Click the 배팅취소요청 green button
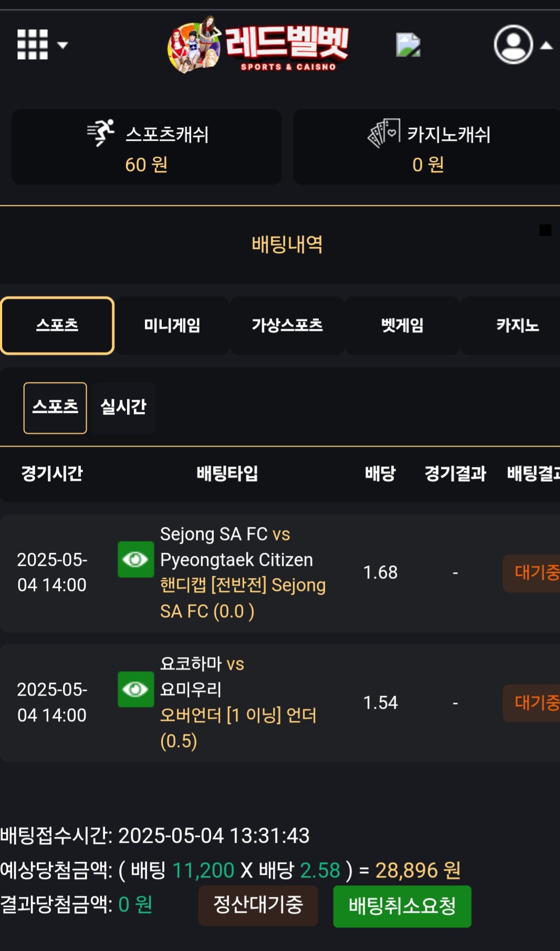 pos(402,906)
